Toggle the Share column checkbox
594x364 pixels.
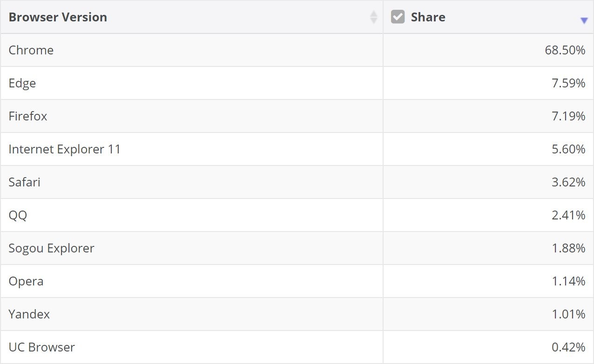[x=398, y=17]
